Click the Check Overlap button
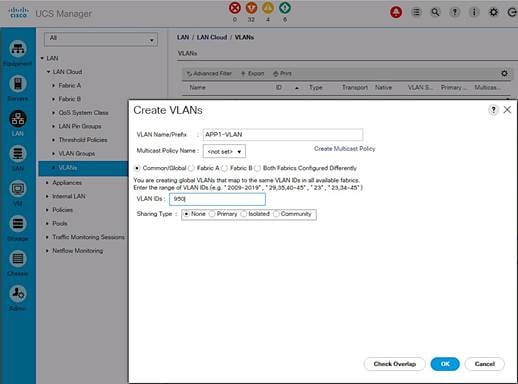518x384 pixels. pyautogui.click(x=394, y=364)
